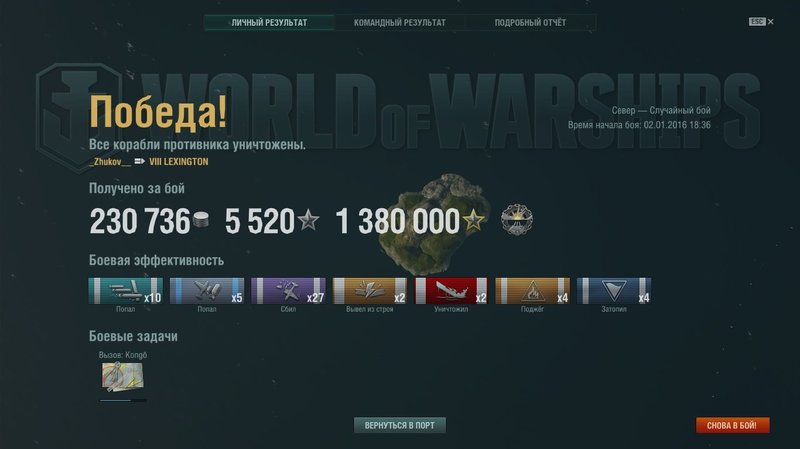Viewport: 800px width, 449px height.
Task: Click the Вернуться в порт button
Action: pos(399,425)
